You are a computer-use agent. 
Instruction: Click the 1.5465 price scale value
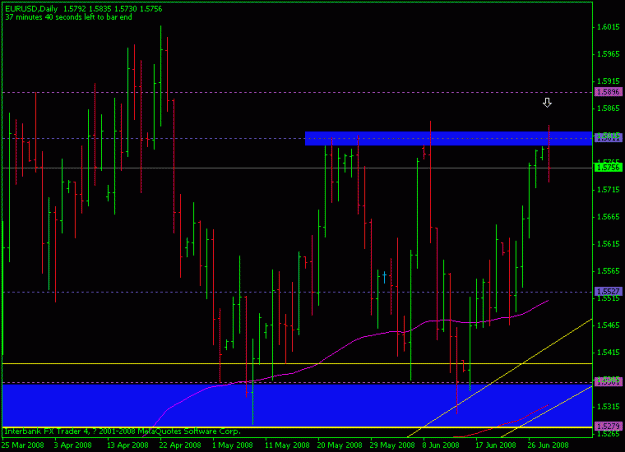coord(609,326)
